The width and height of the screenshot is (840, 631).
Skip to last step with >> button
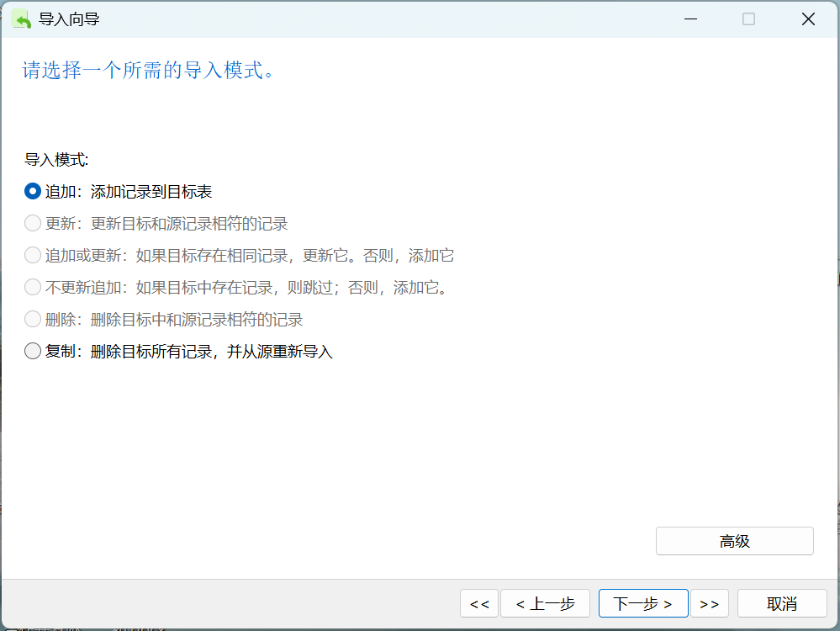(710, 604)
